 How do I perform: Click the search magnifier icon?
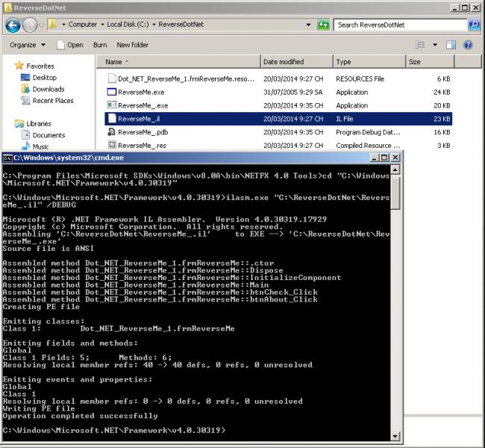pyautogui.click(x=474, y=25)
